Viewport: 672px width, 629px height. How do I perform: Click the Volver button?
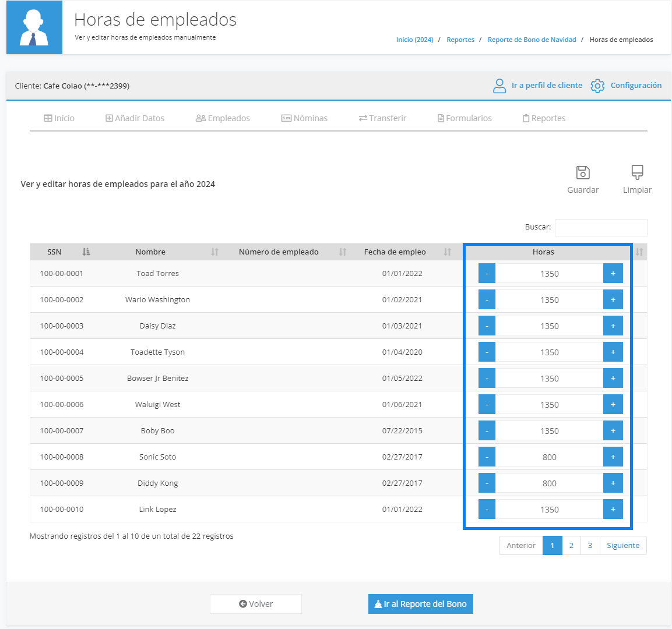point(256,604)
